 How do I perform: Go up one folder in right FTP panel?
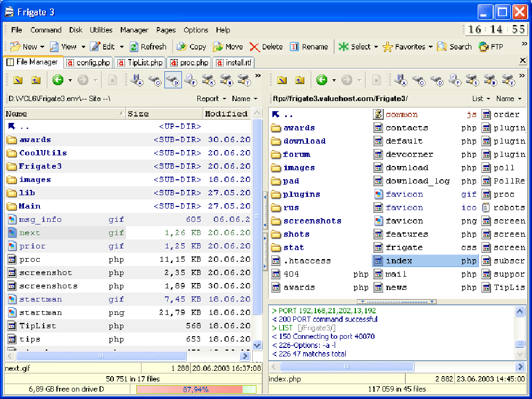tap(300, 80)
